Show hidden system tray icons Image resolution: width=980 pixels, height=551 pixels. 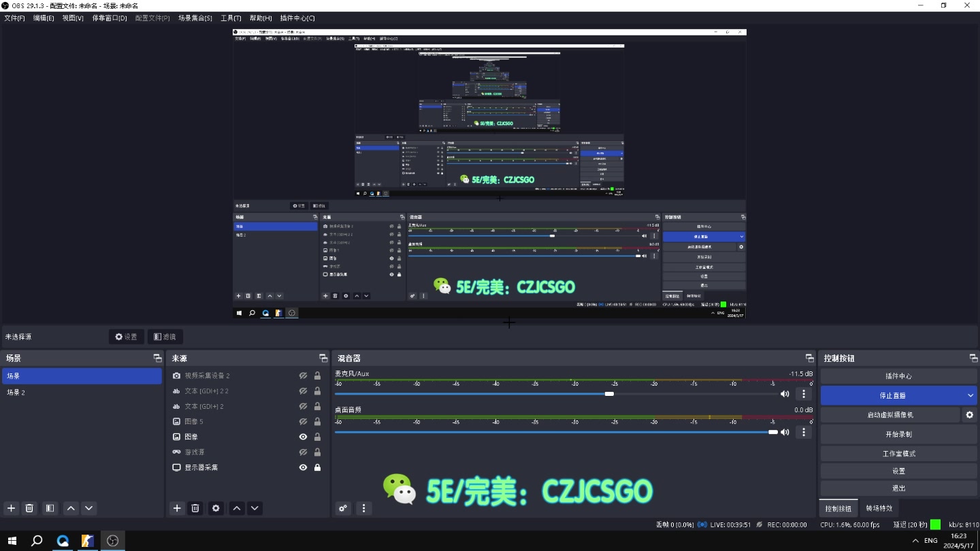tap(915, 541)
